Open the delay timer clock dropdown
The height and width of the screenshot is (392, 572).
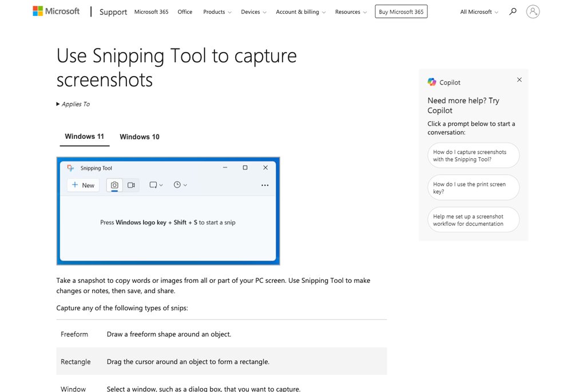[x=180, y=185]
